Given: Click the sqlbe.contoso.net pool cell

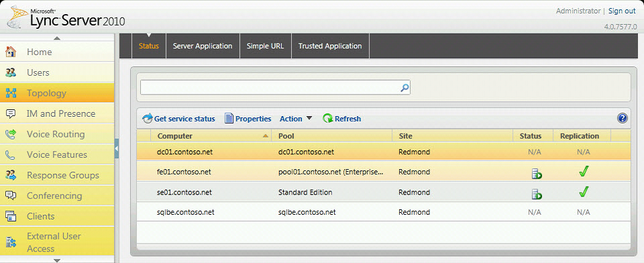Looking at the screenshot, I should (x=307, y=212).
